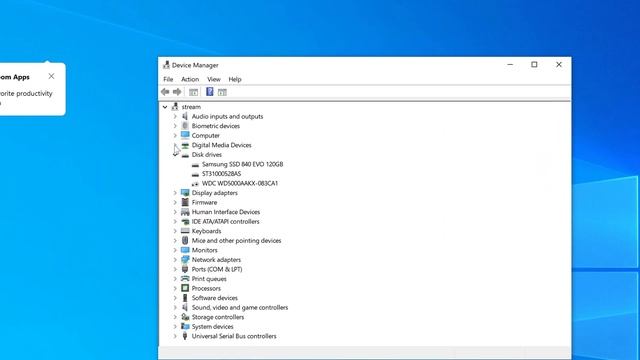Screen dimensions: 640x360
Task: Expand the Computer category
Action: pos(175,136)
